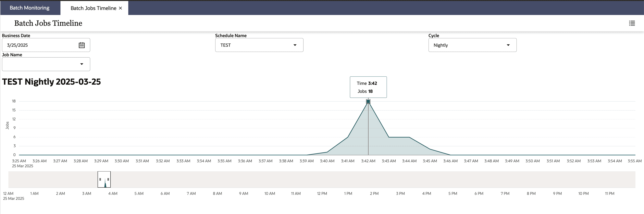
Task: Expand the Cycle dropdown showing Nightly
Action: tap(508, 45)
